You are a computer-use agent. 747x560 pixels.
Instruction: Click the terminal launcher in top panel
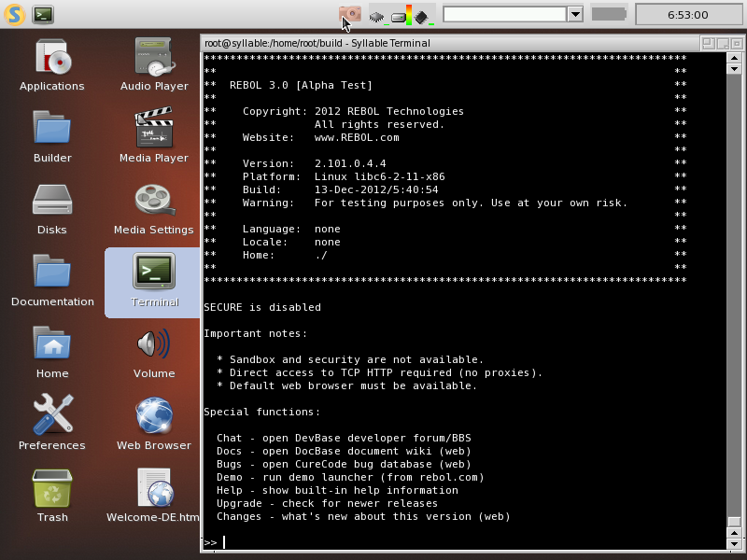pyautogui.click(x=43, y=15)
